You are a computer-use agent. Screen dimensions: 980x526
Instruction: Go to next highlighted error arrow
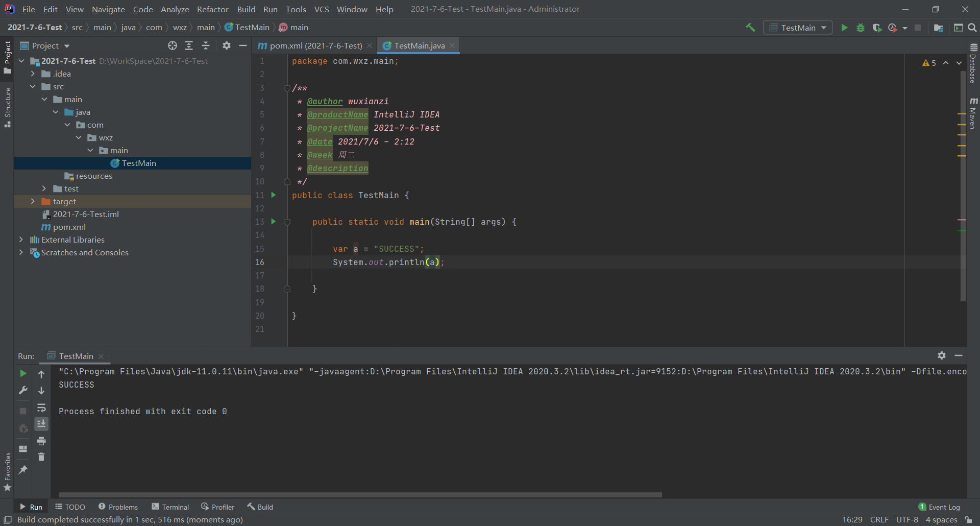point(959,63)
